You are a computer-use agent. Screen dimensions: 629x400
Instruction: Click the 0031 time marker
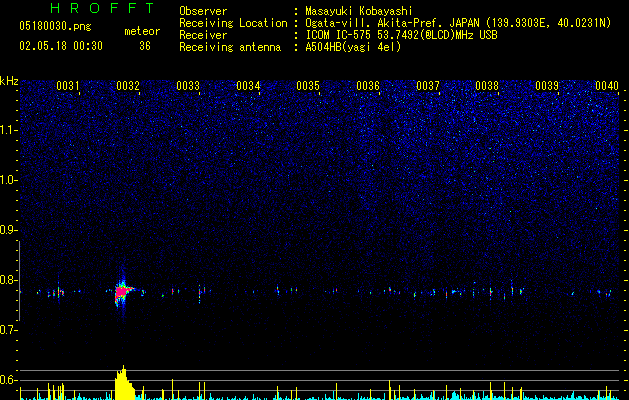(x=68, y=86)
